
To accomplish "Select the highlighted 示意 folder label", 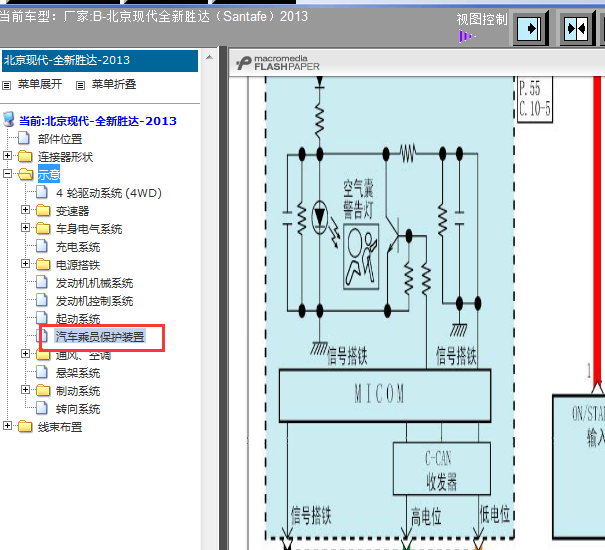I will pyautogui.click(x=49, y=174).
